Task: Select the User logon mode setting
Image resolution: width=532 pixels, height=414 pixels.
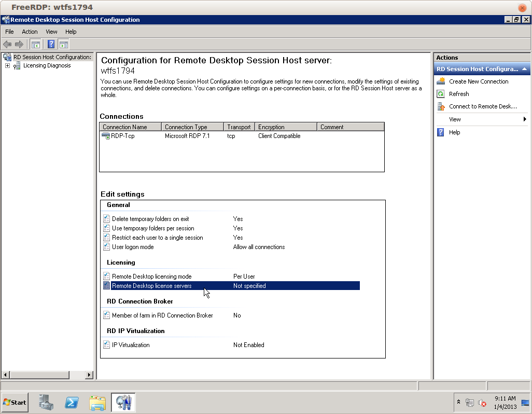Action: (x=133, y=247)
